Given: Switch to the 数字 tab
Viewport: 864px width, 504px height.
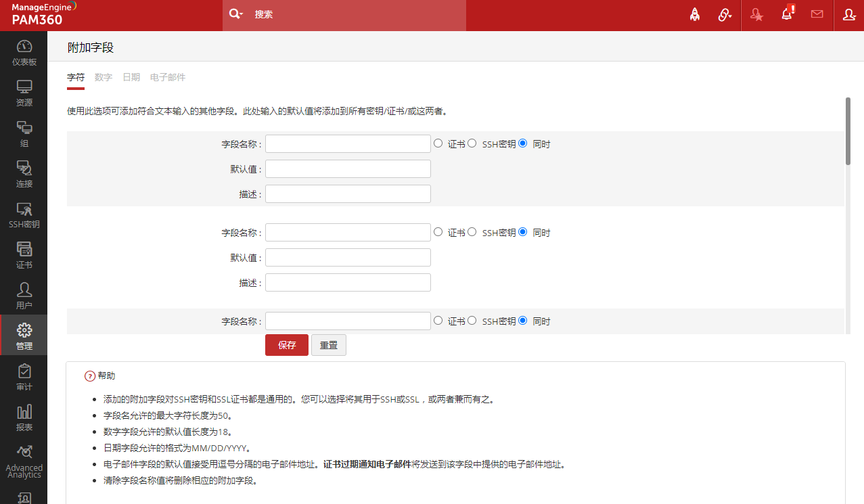Looking at the screenshot, I should coord(104,77).
